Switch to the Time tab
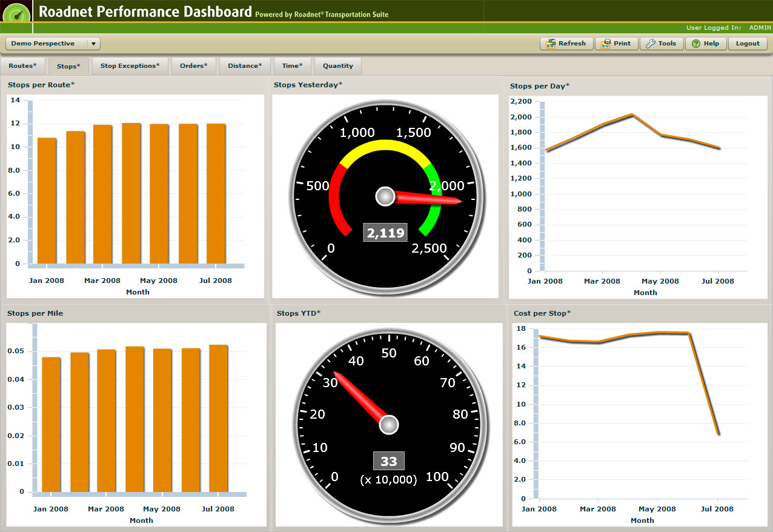This screenshot has width=773, height=532. click(x=293, y=65)
